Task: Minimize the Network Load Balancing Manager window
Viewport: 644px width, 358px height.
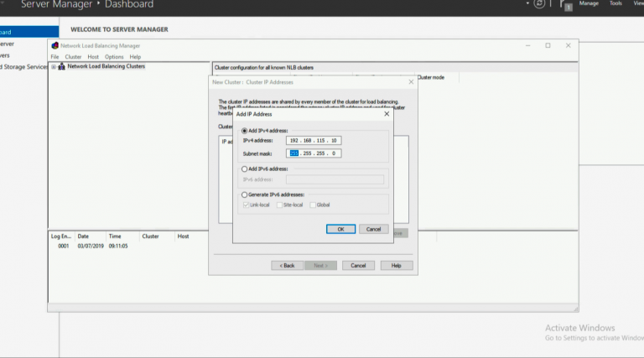Action: 528,45
